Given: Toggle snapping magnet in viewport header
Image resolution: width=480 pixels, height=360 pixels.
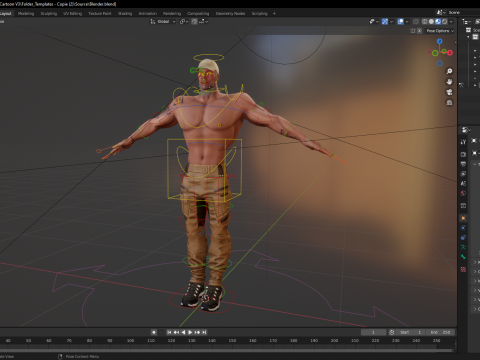Looking at the screenshot, I should (x=194, y=21).
